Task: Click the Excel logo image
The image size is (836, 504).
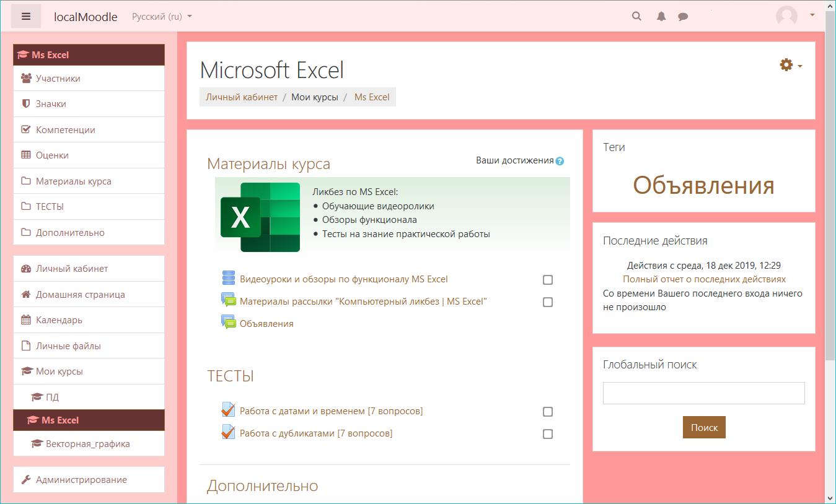Action: pos(260,217)
